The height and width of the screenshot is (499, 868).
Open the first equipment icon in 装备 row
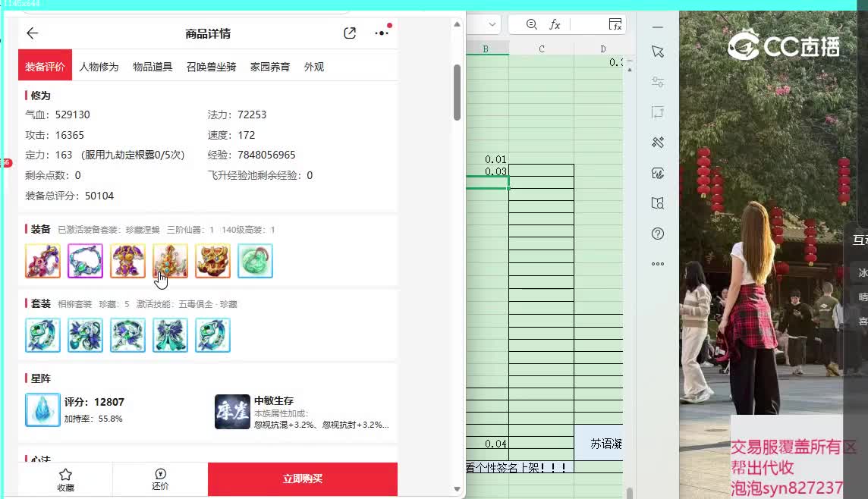pyautogui.click(x=42, y=261)
